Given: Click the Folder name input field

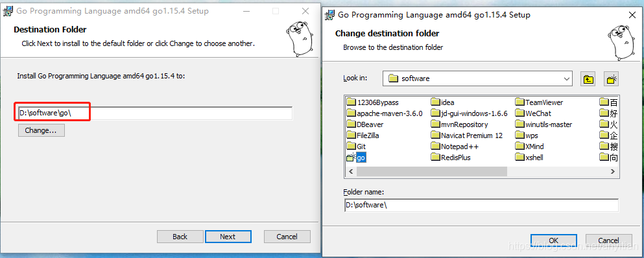Looking at the screenshot, I should point(481,205).
